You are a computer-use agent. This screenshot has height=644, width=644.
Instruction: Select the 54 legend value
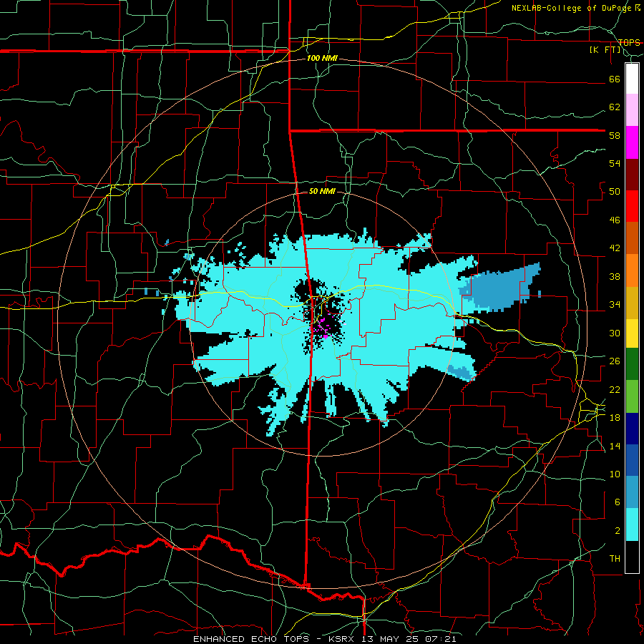point(615,163)
